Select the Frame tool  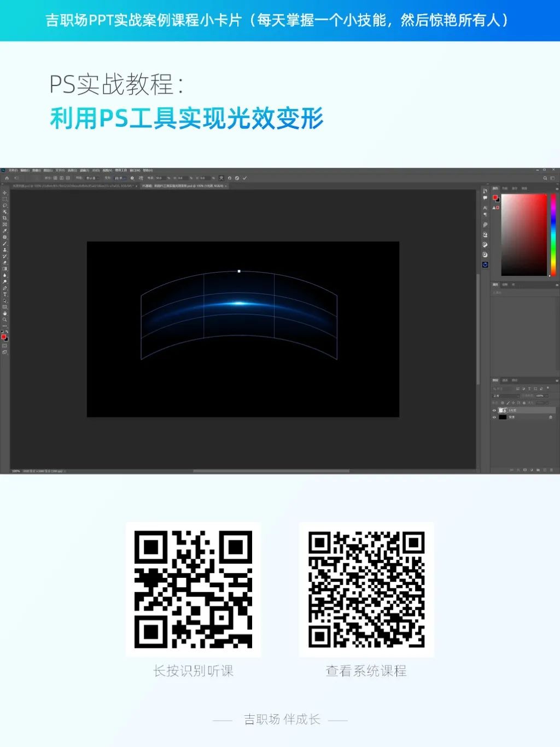(5, 224)
